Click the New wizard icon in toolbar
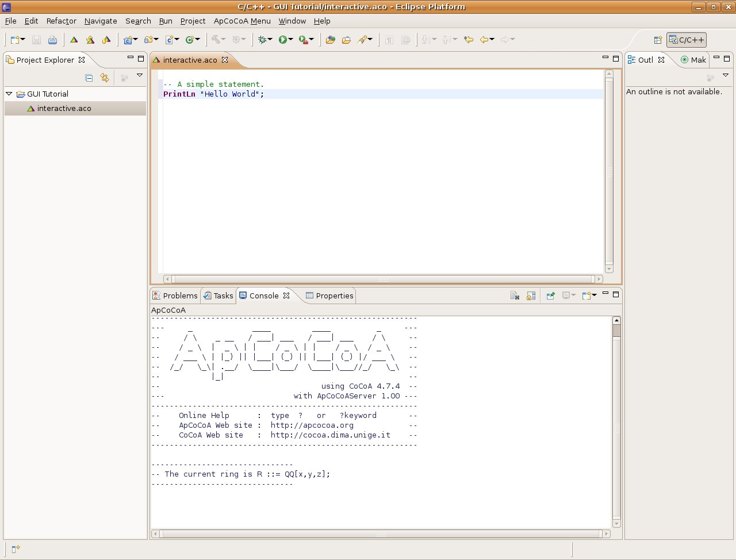Viewport: 736px width, 560px height. point(16,40)
